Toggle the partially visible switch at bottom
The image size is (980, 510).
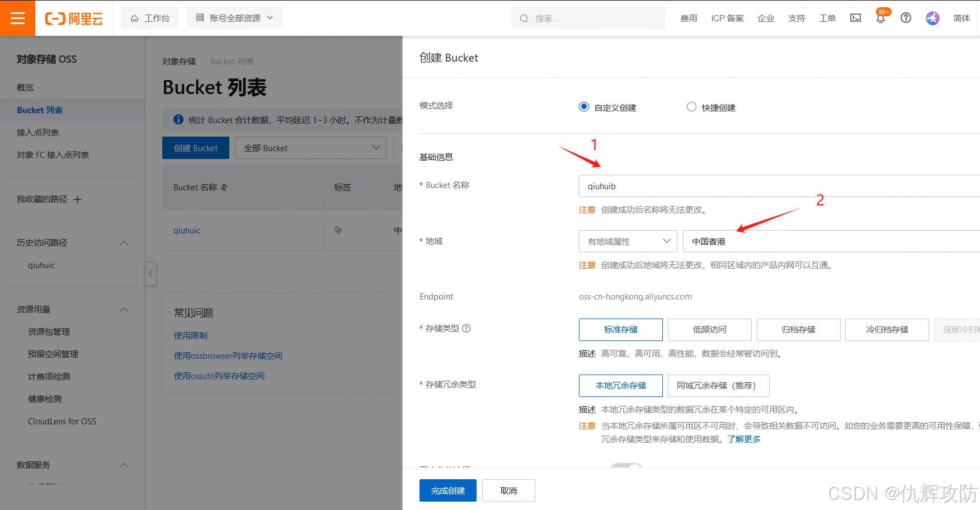(x=626, y=465)
